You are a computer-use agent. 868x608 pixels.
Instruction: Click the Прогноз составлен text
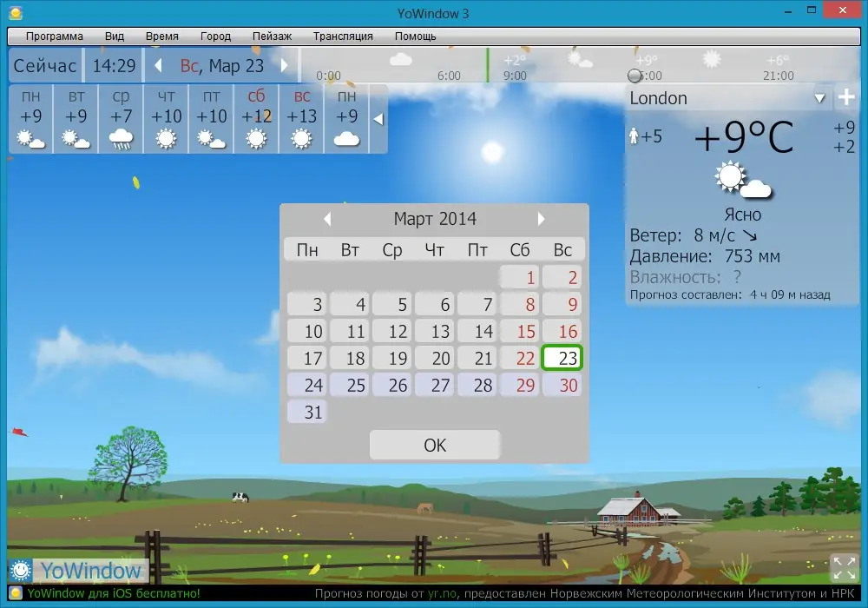pyautogui.click(x=730, y=294)
